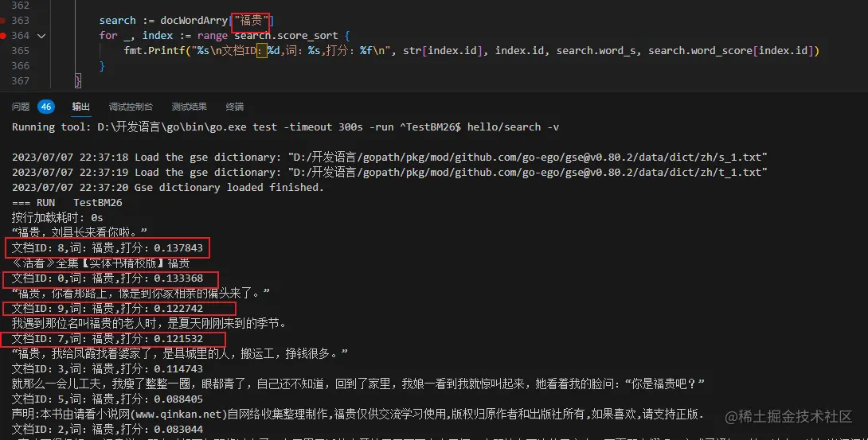
Task: Click result '文档ID: 2' score 0.083044
Action: pos(108,429)
